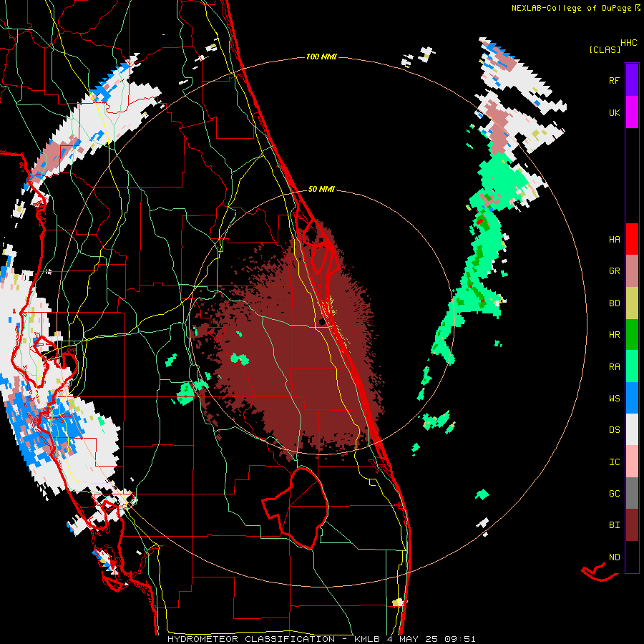Select the 'GR' legend label
Image resolution: width=644 pixels, height=644 pixels.
click(614, 271)
